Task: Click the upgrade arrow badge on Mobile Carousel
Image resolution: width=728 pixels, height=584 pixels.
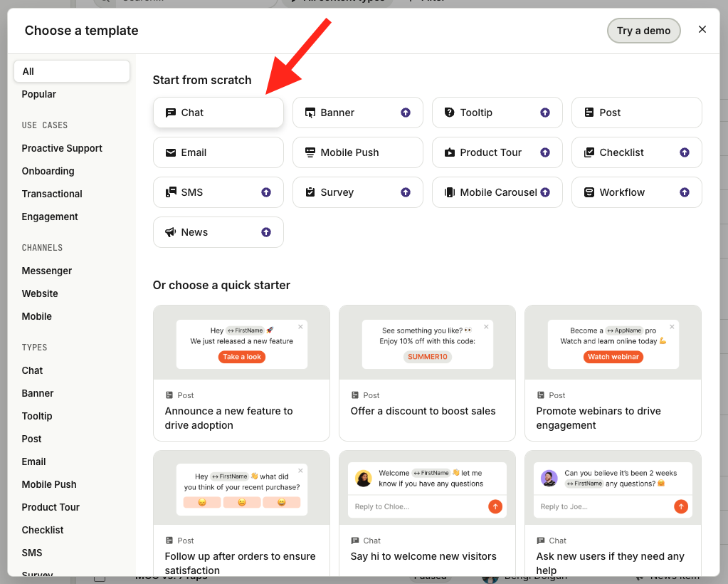Action: pos(545,192)
